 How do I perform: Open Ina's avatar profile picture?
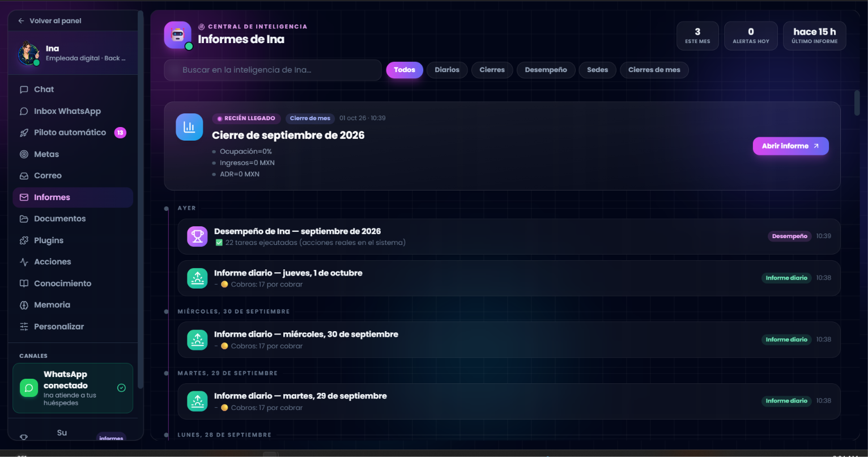(x=28, y=53)
